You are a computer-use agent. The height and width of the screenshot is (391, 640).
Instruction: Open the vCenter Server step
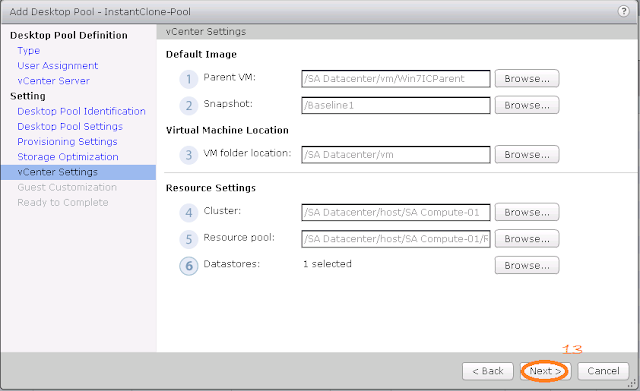point(53,81)
